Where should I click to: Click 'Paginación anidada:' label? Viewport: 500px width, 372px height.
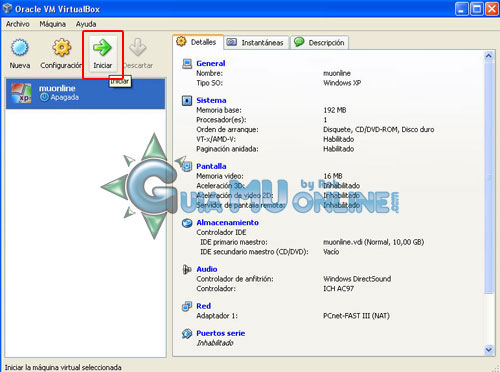point(227,149)
